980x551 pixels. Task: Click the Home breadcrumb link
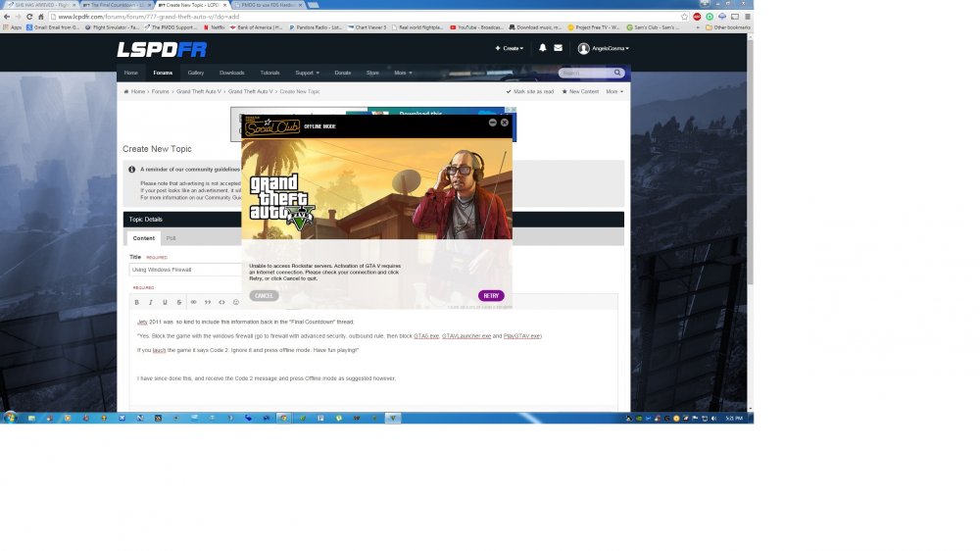point(134,91)
